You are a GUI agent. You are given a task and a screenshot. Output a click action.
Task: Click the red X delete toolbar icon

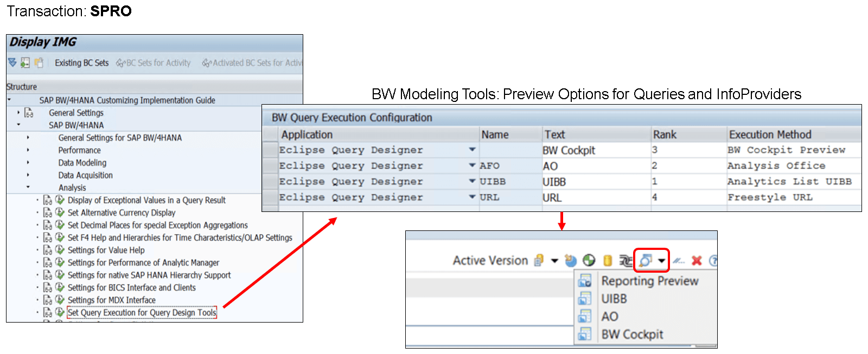(x=697, y=261)
